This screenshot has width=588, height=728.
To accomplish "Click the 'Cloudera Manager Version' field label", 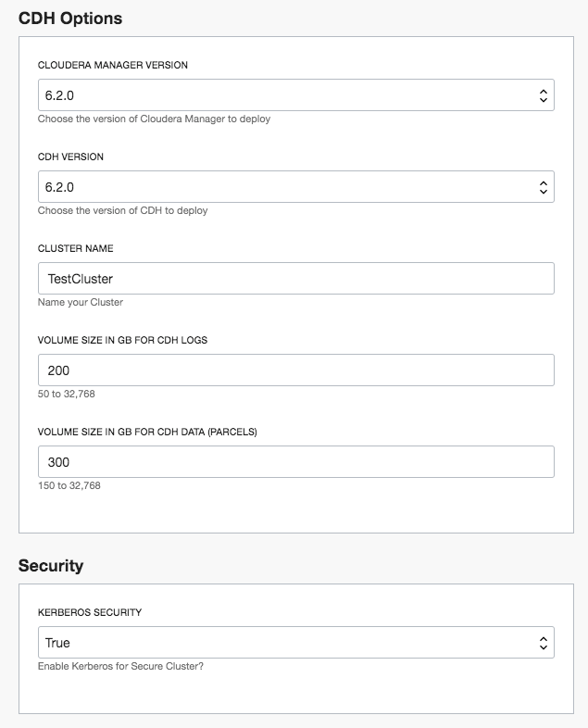I will pyautogui.click(x=113, y=66).
